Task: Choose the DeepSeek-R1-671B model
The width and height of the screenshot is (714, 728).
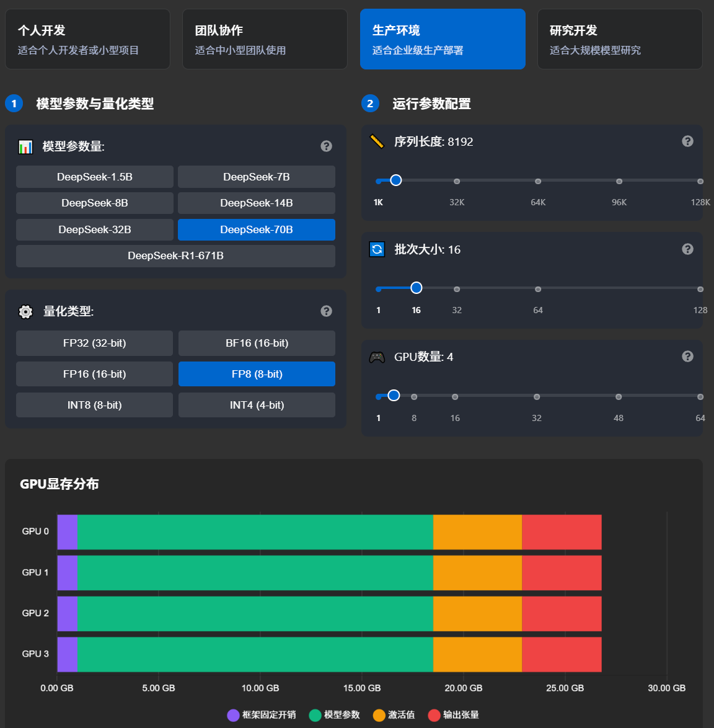Action: click(176, 256)
